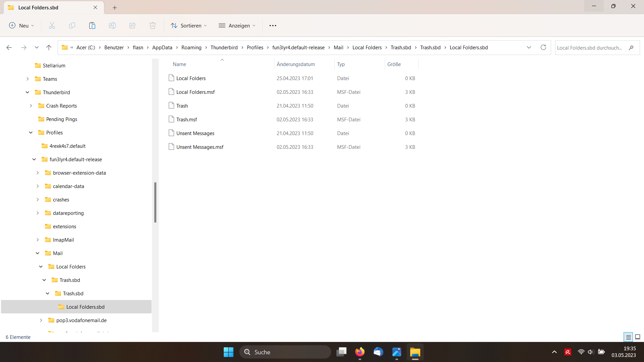This screenshot has height=362, width=644.
Task: Click the Cut scissors icon in toolbar
Action: pyautogui.click(x=52, y=25)
